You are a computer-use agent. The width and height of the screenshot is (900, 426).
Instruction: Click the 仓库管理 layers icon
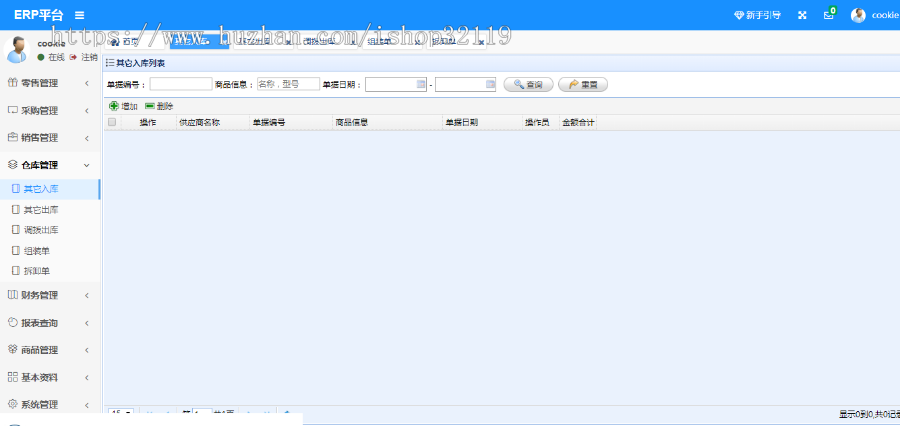[x=13, y=165]
